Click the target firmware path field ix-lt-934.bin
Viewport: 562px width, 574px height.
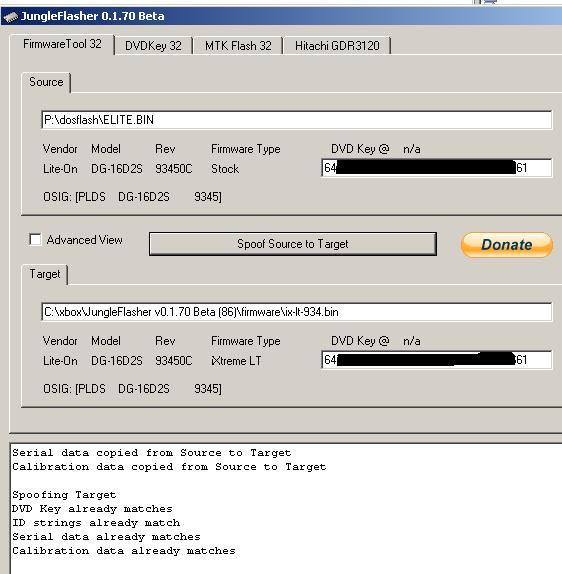pos(297,312)
